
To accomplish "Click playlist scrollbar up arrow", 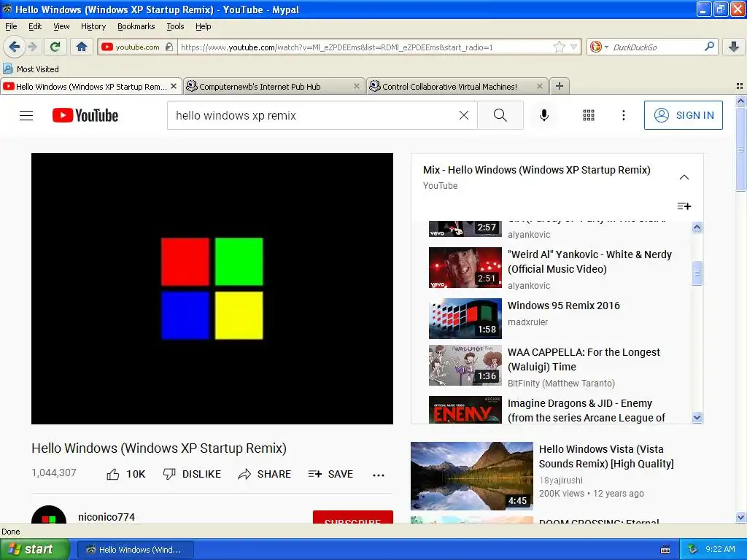I will (697, 227).
